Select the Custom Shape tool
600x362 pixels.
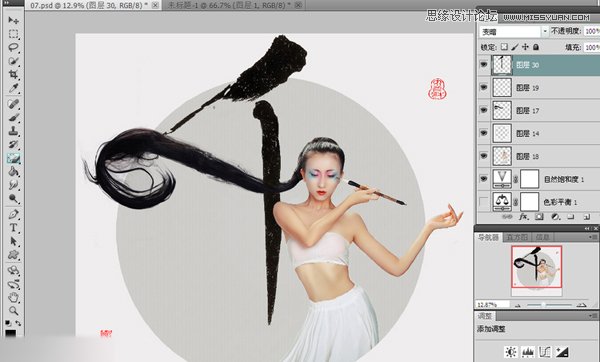13,255
